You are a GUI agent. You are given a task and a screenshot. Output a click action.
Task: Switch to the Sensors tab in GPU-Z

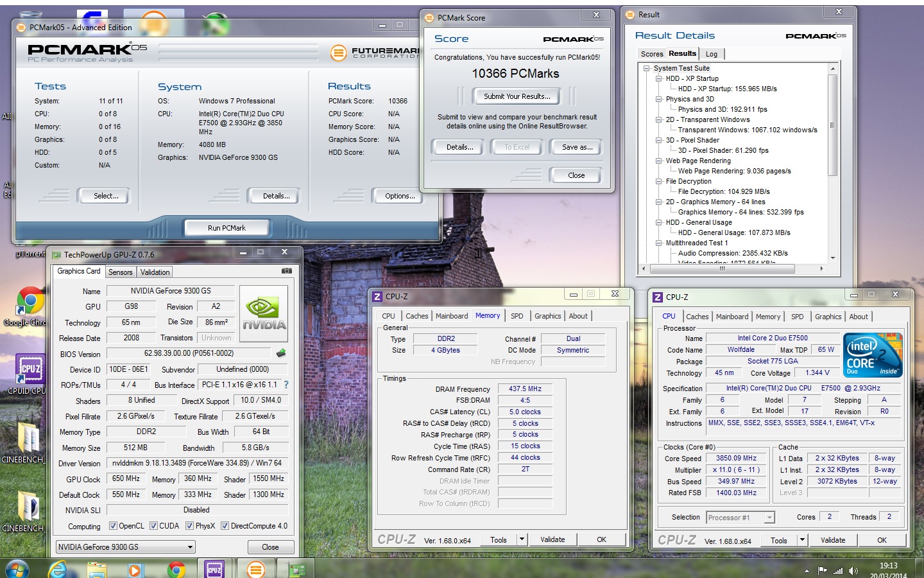point(120,272)
